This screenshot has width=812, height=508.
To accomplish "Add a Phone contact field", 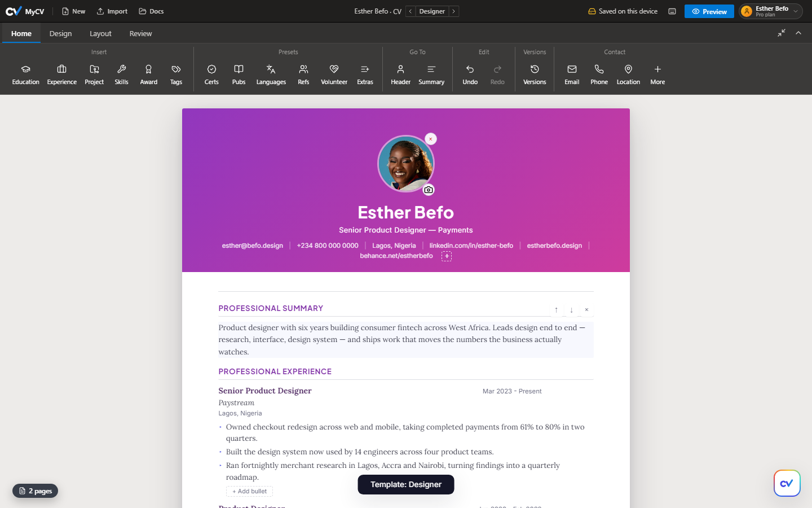I will 599,75.
